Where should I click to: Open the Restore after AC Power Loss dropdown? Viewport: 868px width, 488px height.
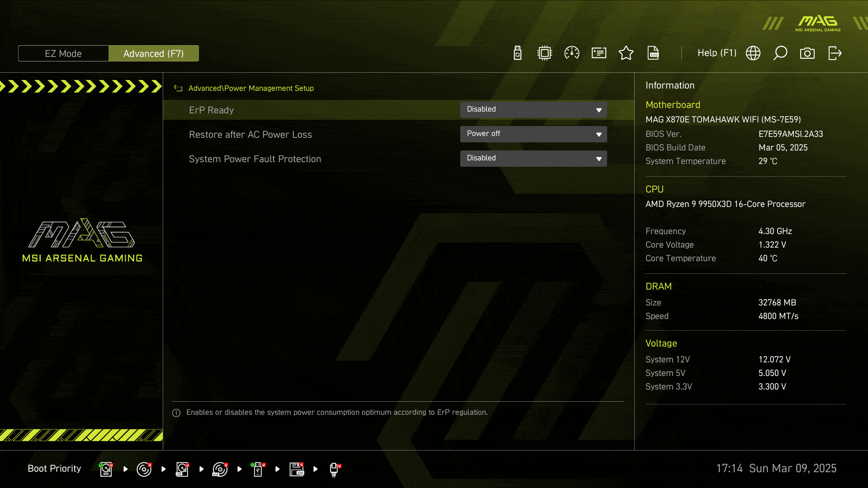533,134
